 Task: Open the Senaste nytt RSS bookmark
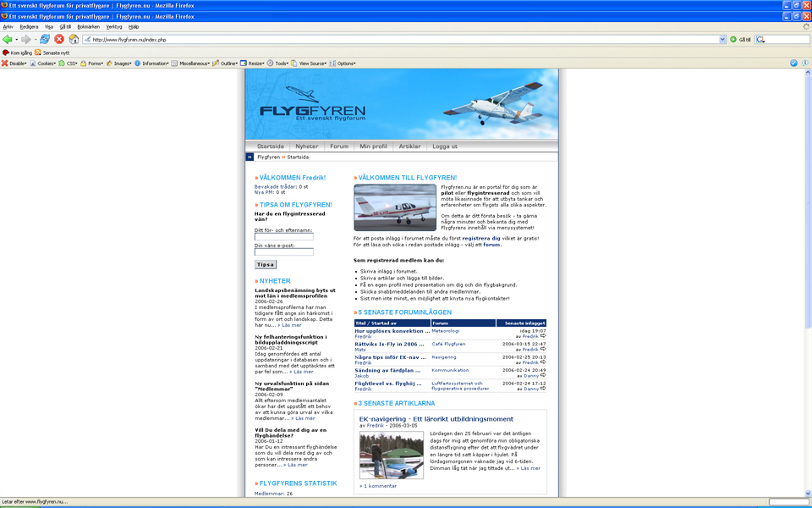tap(52, 52)
